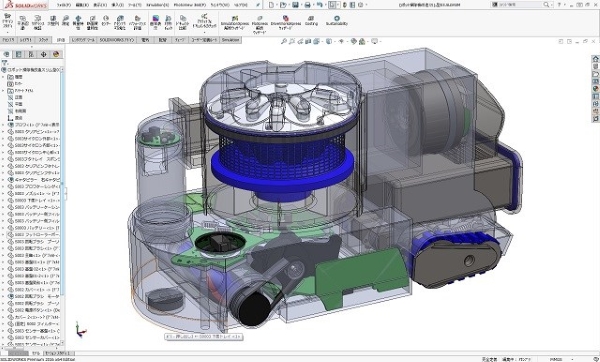600x362 pixels.
Task: Open the Appearances sphere in the task pane
Action: point(595,88)
